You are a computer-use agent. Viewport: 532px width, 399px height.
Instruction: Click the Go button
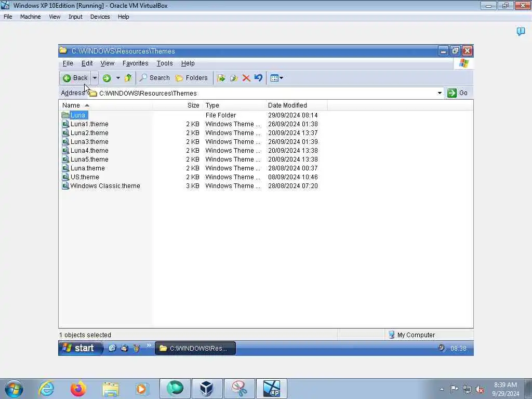click(457, 93)
